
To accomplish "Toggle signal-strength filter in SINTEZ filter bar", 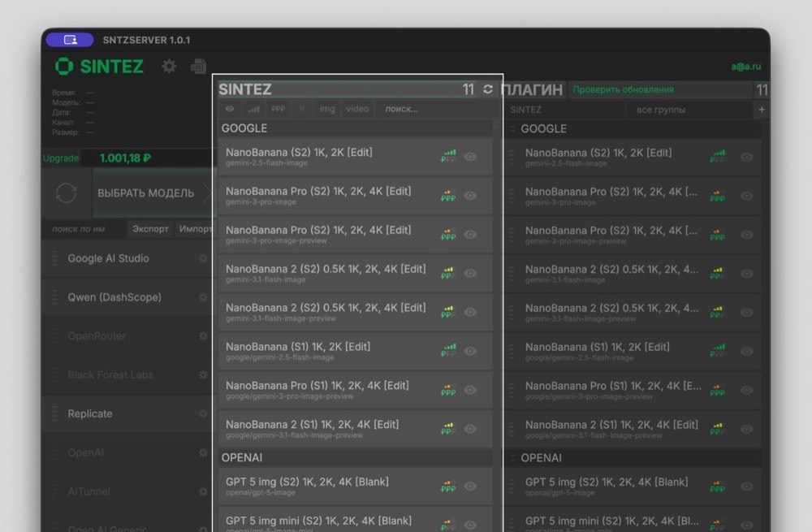I will click(x=253, y=109).
